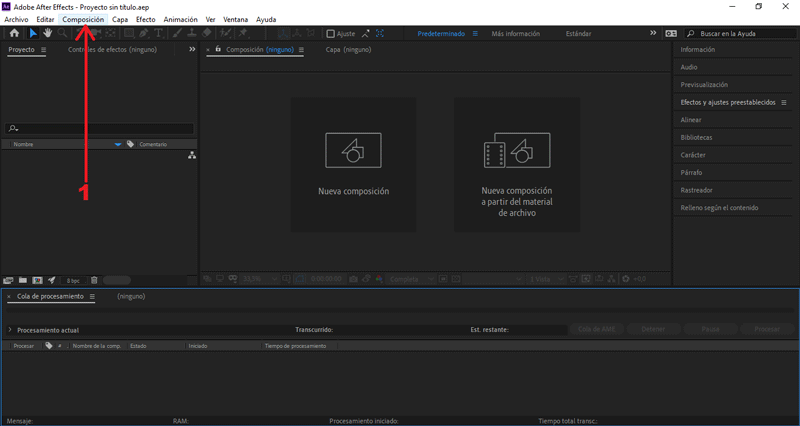Viewport: 800px width, 426px height.
Task: Click the rocket icon in Project panel footer
Action: pyautogui.click(x=52, y=280)
